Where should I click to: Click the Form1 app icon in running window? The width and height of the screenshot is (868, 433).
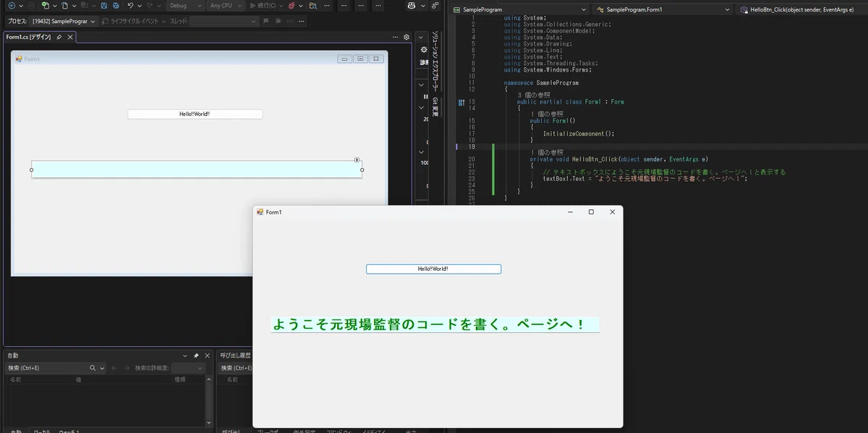(x=260, y=211)
